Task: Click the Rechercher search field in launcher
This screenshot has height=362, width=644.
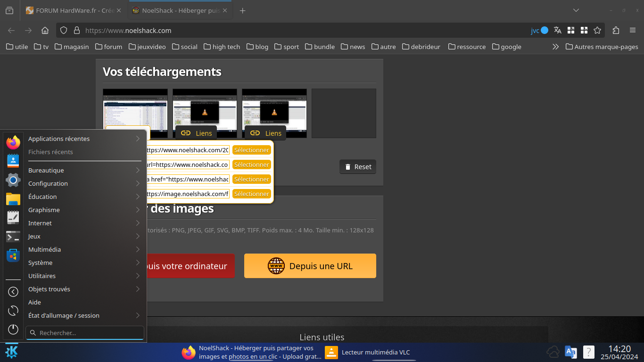Action: click(85, 333)
